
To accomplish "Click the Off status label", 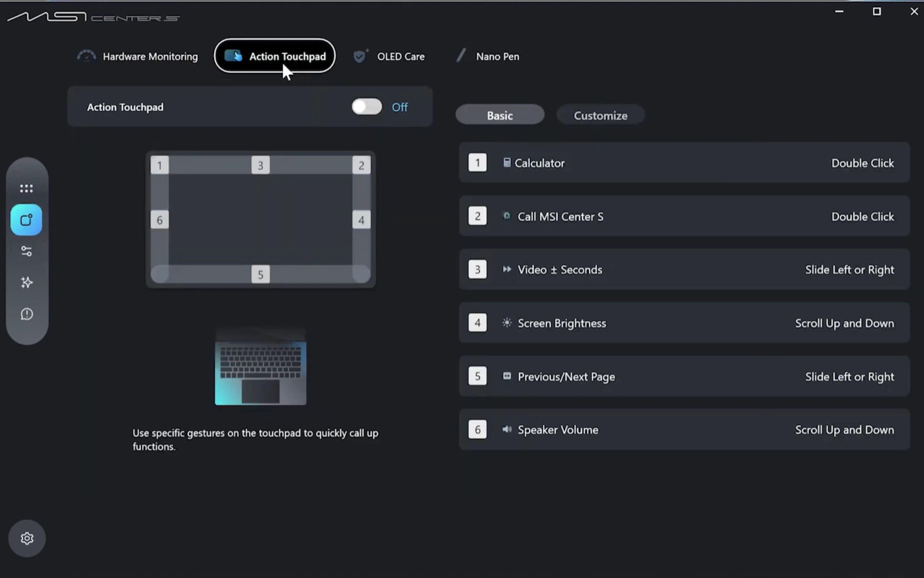I will pyautogui.click(x=400, y=107).
